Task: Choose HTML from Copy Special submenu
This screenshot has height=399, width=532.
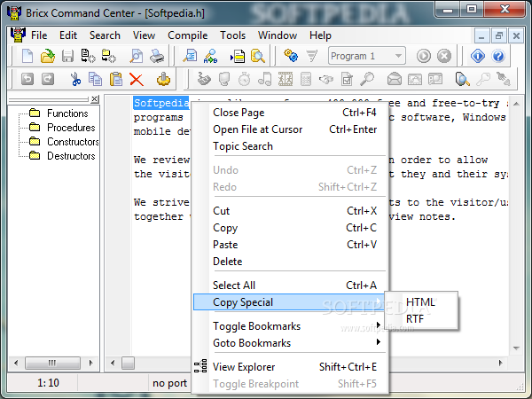Action: (x=420, y=302)
